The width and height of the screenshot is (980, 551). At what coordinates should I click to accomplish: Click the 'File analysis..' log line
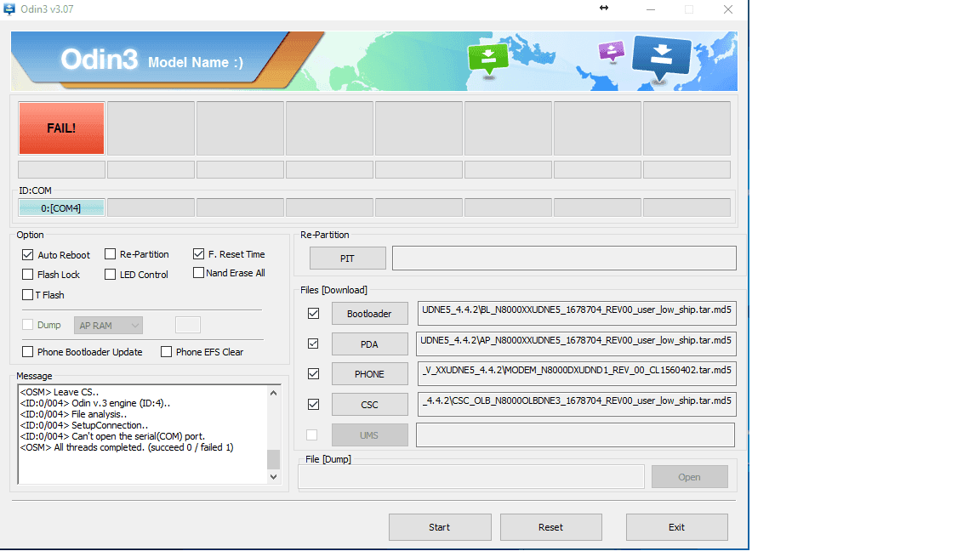(74, 414)
